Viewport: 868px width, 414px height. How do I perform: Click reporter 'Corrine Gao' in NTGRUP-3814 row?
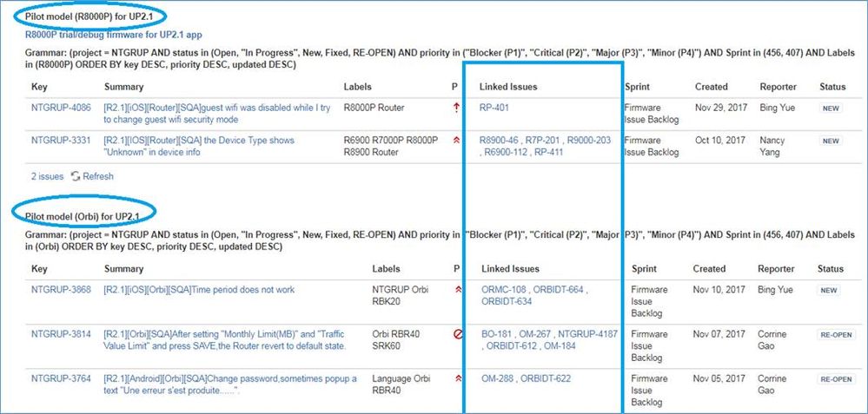point(772,340)
